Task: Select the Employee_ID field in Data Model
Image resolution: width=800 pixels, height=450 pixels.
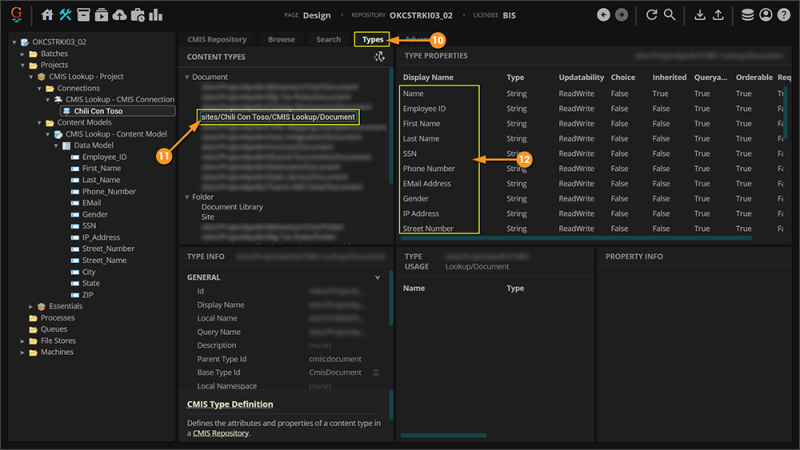Action: pyautogui.click(x=104, y=157)
